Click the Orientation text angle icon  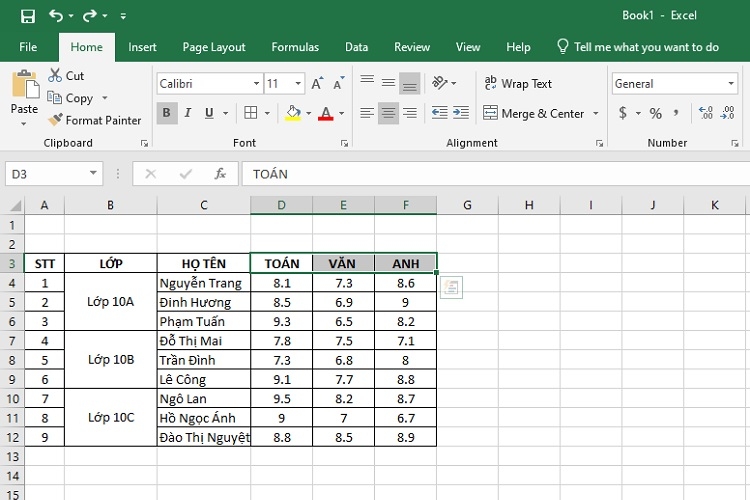440,83
